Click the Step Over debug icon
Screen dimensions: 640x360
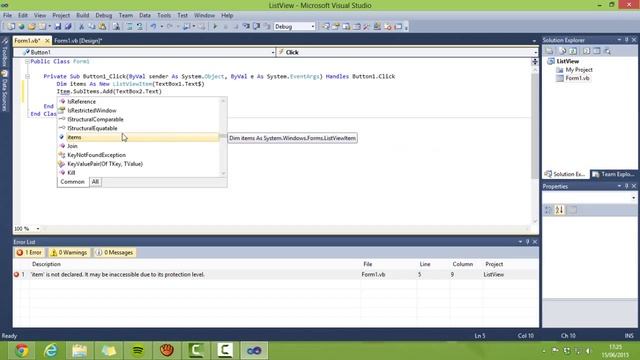(256, 27)
